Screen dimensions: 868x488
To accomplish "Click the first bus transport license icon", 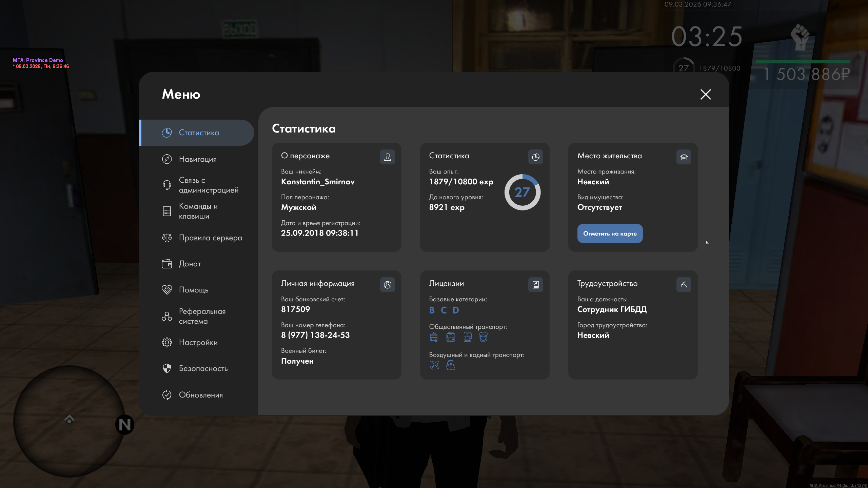I will pyautogui.click(x=434, y=337).
